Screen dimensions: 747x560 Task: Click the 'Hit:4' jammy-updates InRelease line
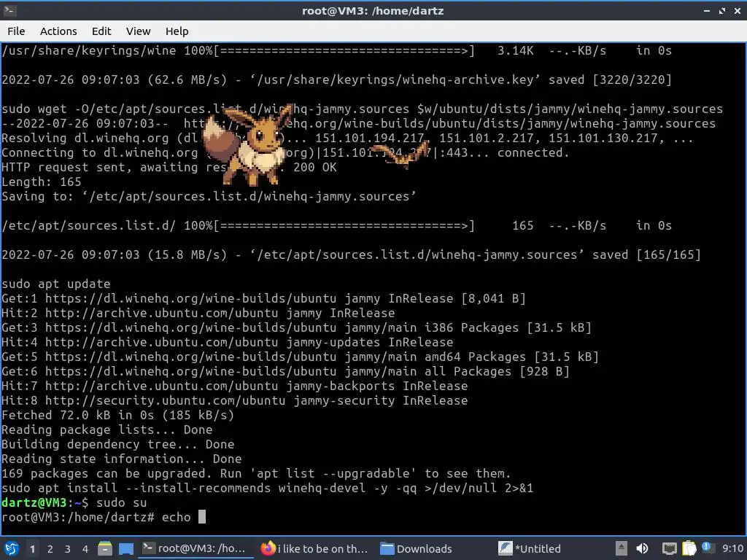click(x=228, y=342)
